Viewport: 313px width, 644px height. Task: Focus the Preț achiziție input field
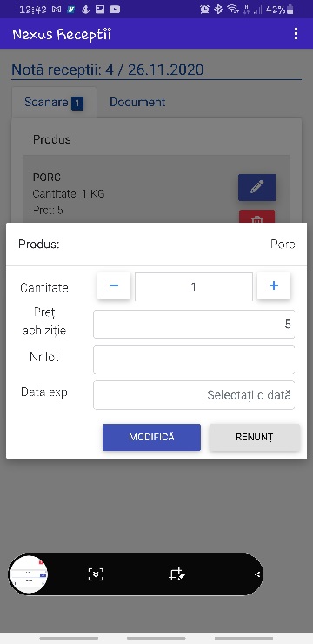[x=194, y=324]
